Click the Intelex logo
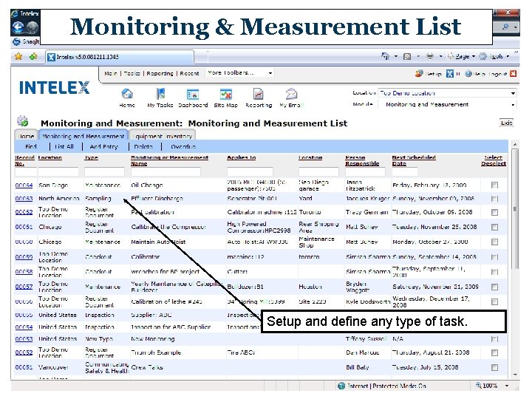This screenshot has width=532, height=399. (x=54, y=87)
